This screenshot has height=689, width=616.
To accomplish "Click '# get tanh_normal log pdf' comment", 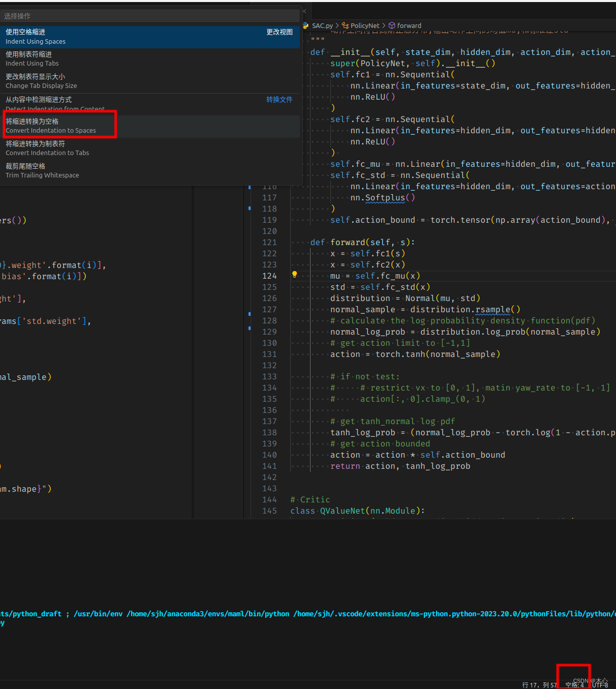I will 392,421.
